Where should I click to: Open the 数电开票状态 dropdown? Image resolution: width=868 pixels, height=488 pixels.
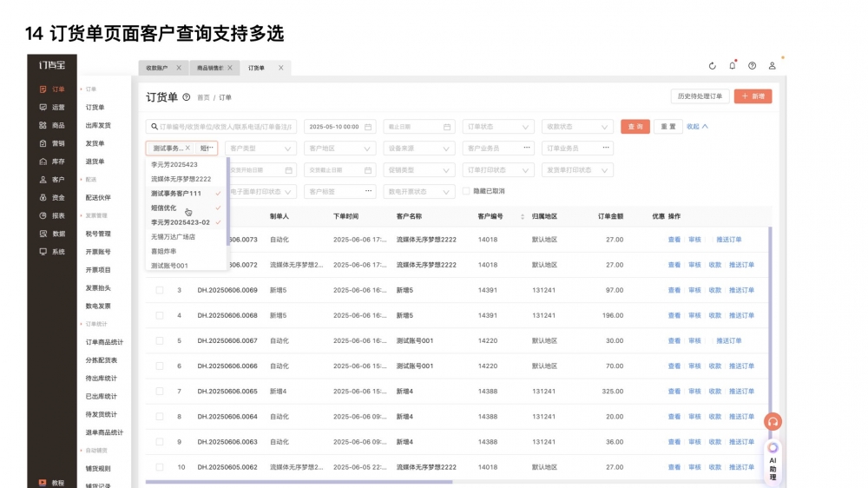(419, 192)
